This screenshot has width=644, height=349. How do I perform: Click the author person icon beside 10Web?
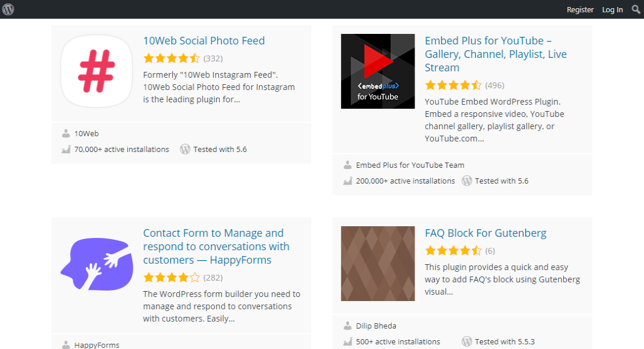pyautogui.click(x=66, y=133)
